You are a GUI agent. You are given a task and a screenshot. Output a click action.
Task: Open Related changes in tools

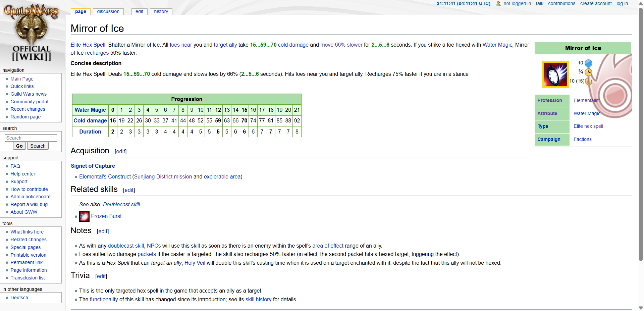coord(29,240)
